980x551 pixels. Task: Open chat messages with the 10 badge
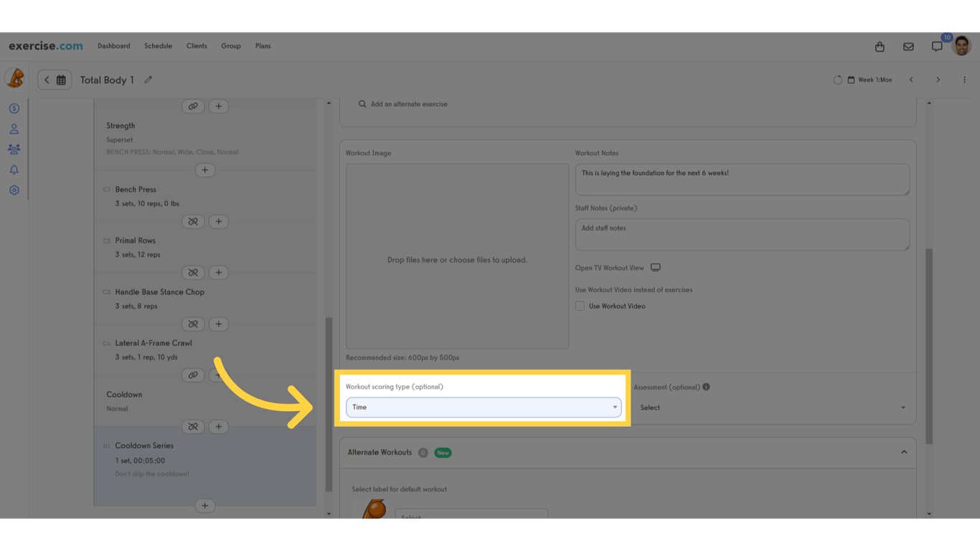937,46
